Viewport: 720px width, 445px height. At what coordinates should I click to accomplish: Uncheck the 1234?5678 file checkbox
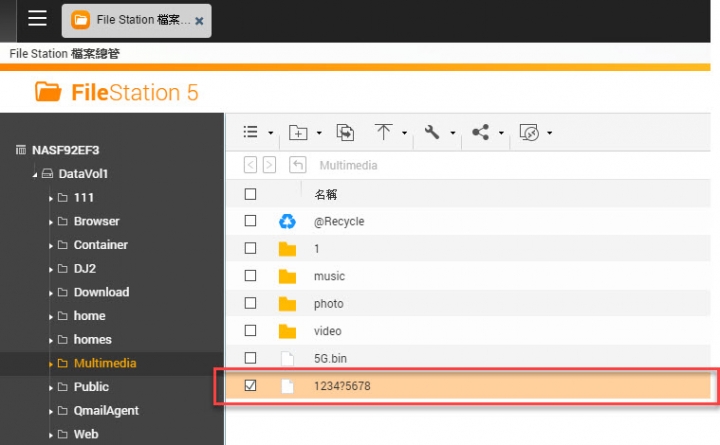[250, 385]
